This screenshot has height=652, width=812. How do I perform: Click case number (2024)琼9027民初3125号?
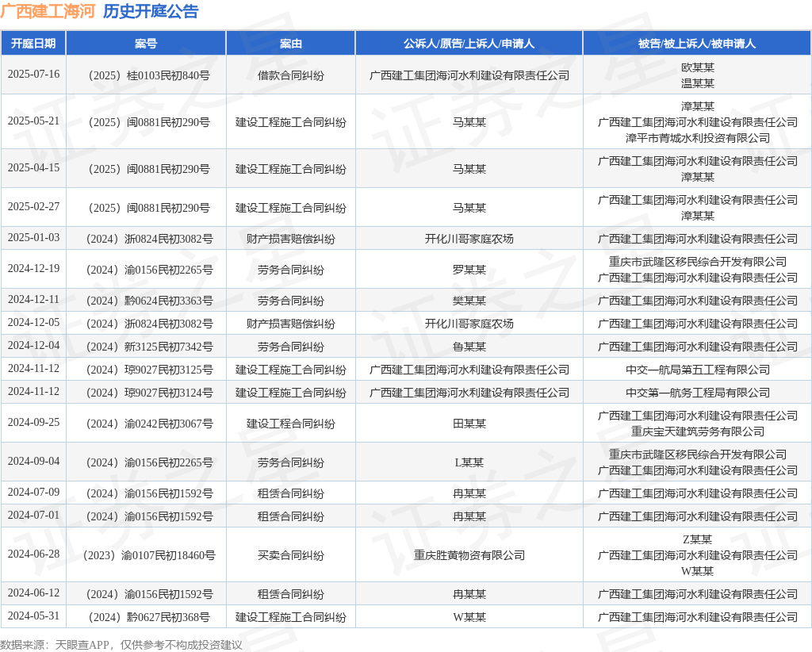(x=149, y=370)
